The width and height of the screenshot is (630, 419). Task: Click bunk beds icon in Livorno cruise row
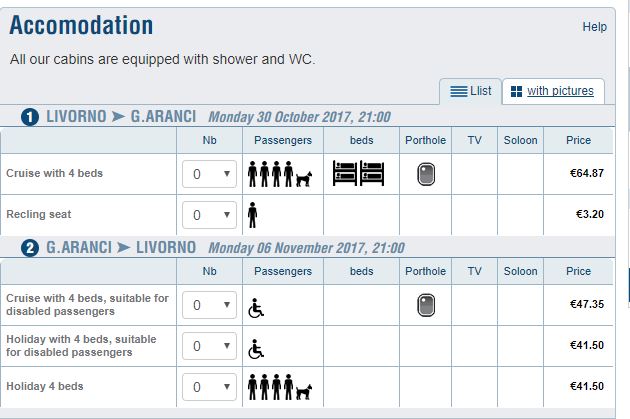click(358, 173)
